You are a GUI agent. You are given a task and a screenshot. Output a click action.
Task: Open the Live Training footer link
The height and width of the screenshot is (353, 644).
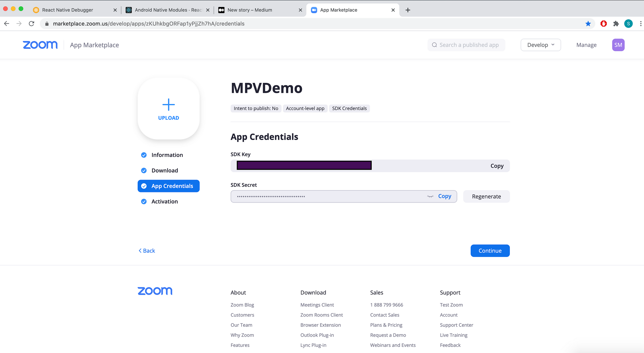pos(454,335)
